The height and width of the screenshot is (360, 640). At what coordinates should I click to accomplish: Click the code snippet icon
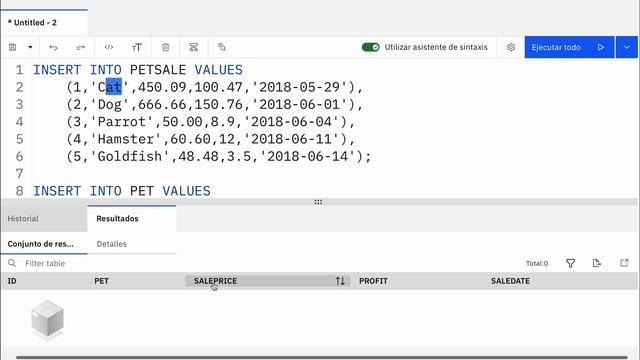click(109, 47)
